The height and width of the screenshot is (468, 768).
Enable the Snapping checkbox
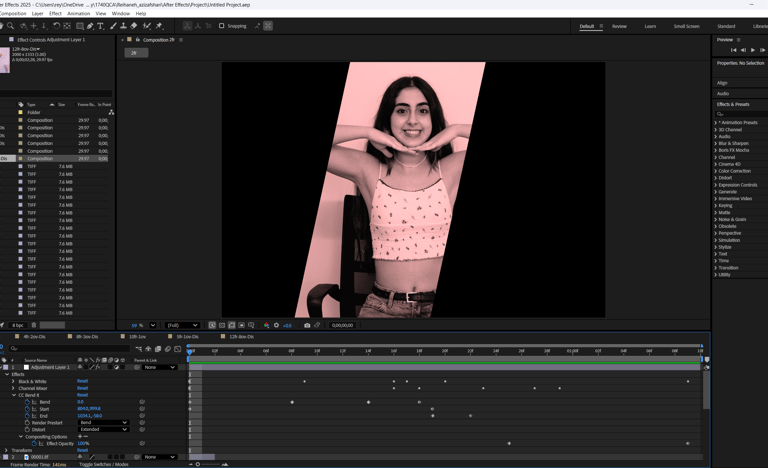[221, 26]
